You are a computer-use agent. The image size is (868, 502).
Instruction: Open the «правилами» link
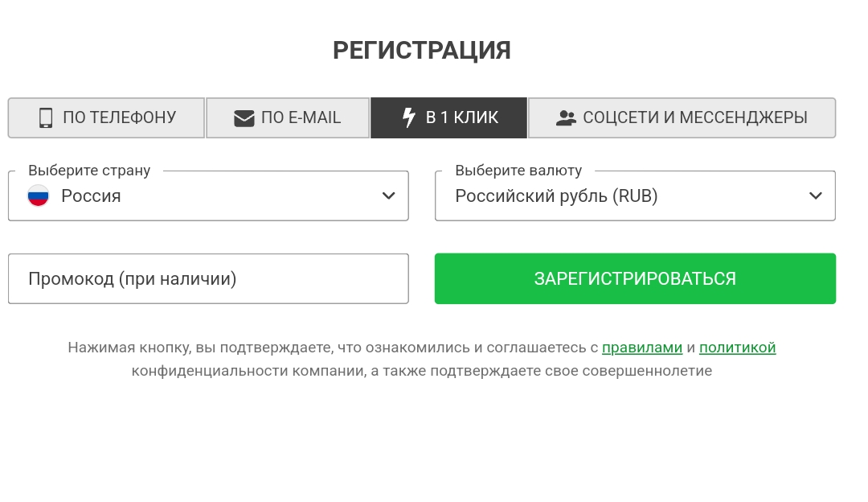(642, 348)
